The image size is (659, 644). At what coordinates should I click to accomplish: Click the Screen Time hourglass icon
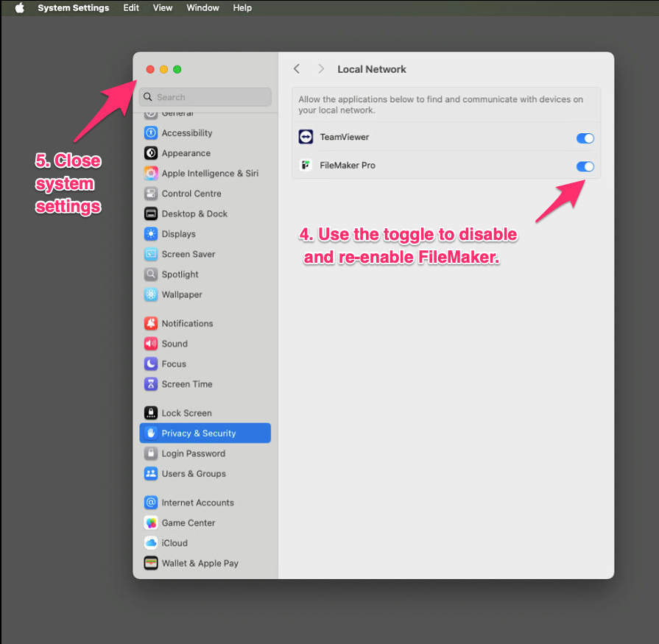tap(151, 383)
